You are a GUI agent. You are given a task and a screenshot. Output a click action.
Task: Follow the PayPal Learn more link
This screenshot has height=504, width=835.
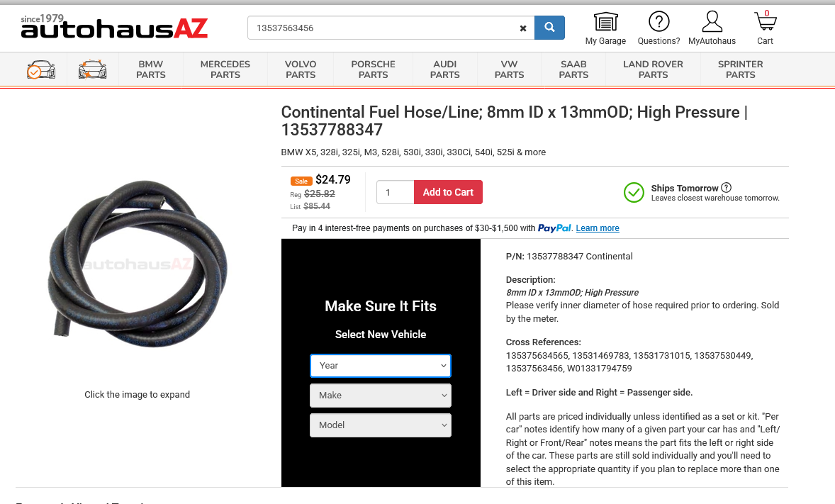[598, 228]
